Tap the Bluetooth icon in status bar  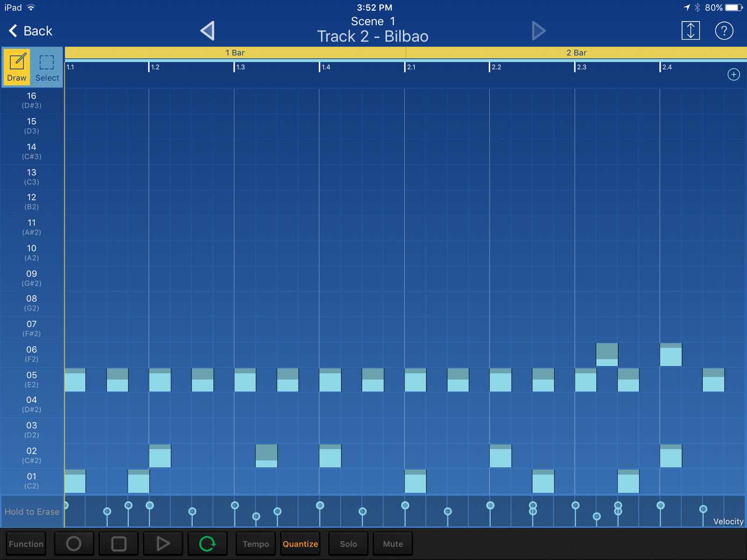coord(697,7)
